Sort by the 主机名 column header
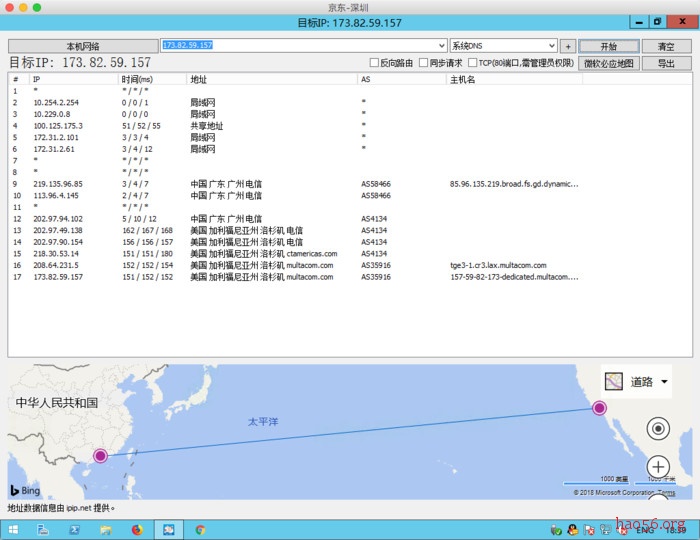The height and width of the screenshot is (540, 700). click(x=514, y=79)
